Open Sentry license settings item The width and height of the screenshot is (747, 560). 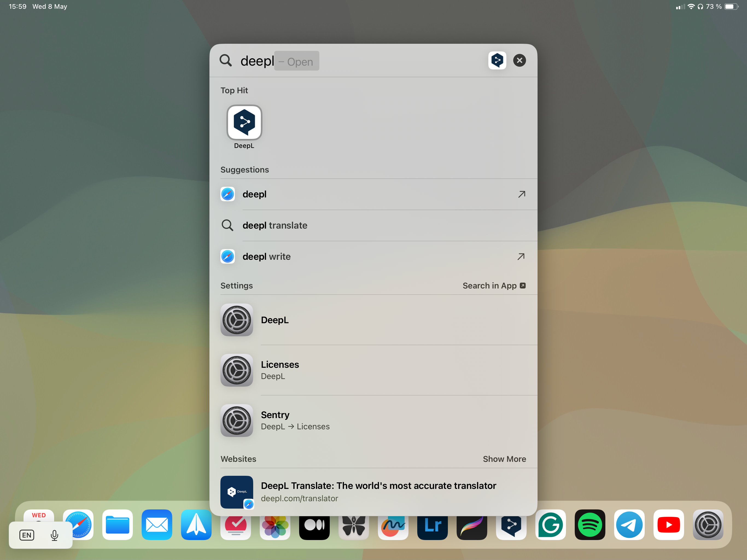coord(275,421)
